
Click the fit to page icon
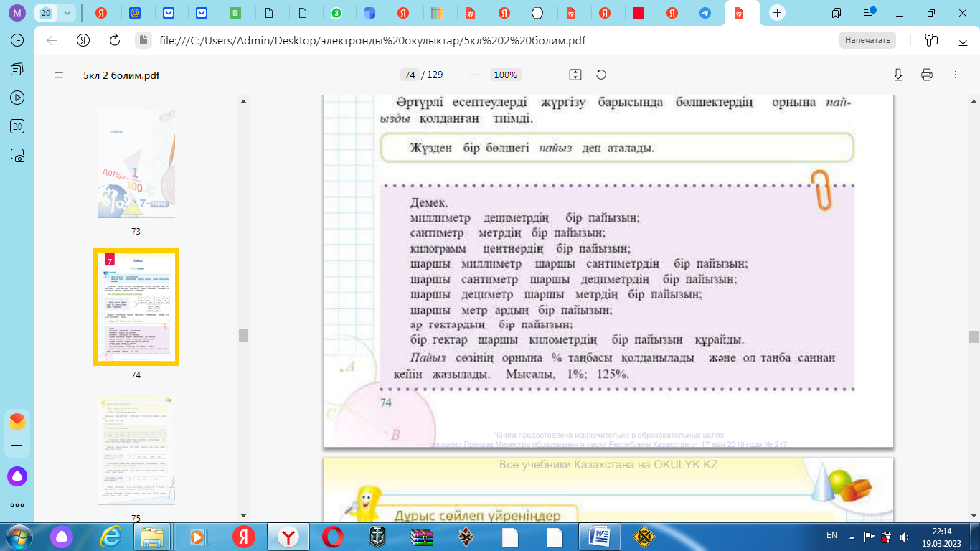[575, 75]
